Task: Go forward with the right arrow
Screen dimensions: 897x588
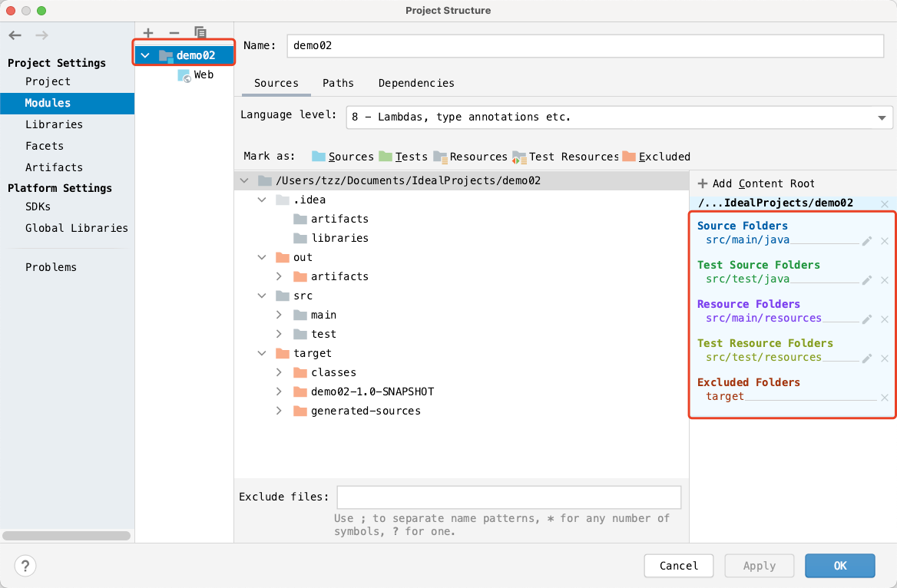Action: pyautogui.click(x=41, y=35)
